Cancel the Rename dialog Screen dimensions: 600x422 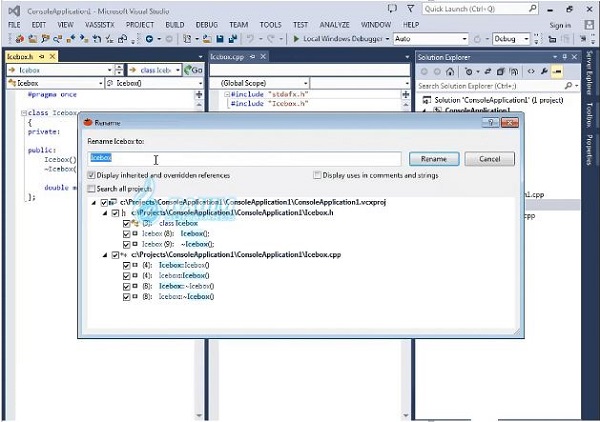490,159
